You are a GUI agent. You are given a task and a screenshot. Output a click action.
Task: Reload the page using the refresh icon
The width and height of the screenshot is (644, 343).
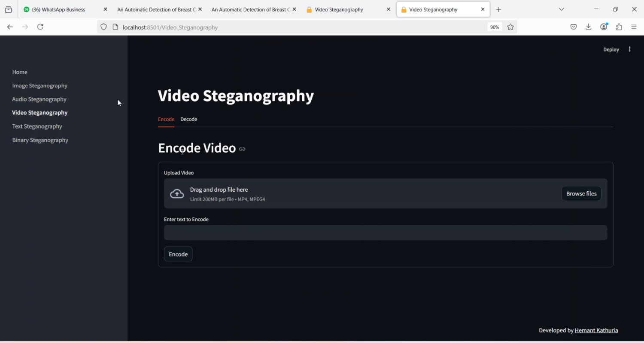(40, 27)
